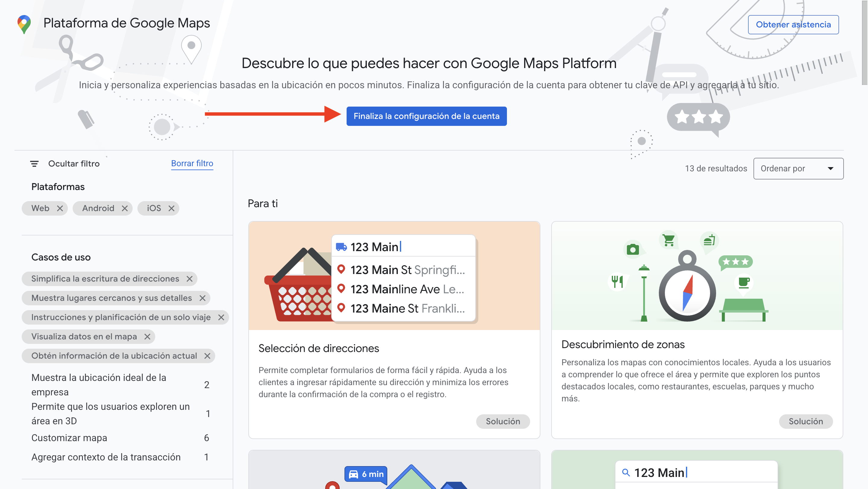This screenshot has width=868, height=489.
Task: Click the Ocultar filtro filter icon
Action: pyautogui.click(x=34, y=164)
